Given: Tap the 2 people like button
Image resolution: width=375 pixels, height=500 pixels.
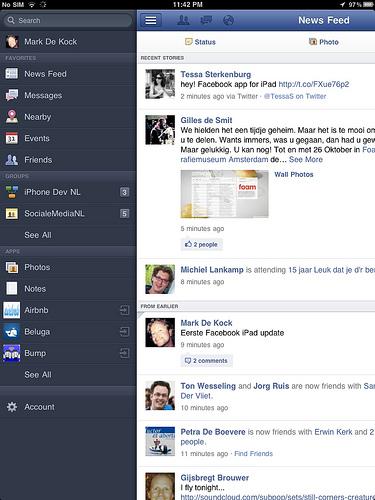Looking at the screenshot, I should [x=201, y=244].
